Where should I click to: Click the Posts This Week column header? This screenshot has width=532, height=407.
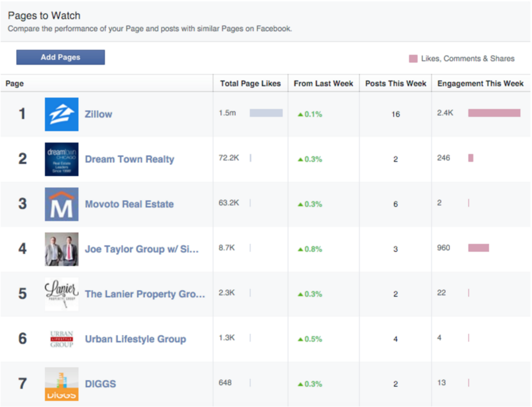(396, 84)
